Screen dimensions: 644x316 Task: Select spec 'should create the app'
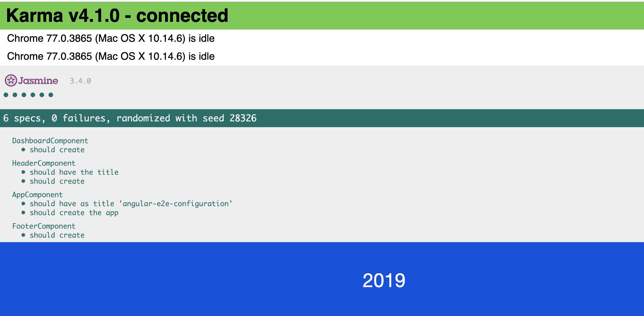point(74,212)
